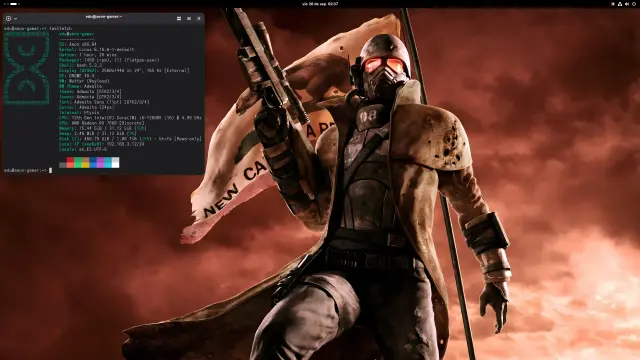Click the Locale line

[x=83, y=149]
